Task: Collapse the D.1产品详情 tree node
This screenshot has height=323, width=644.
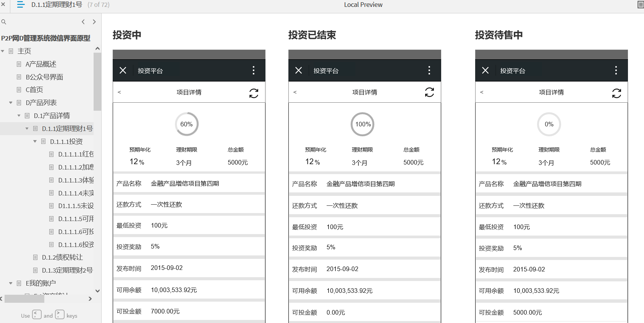Action: pyautogui.click(x=19, y=115)
